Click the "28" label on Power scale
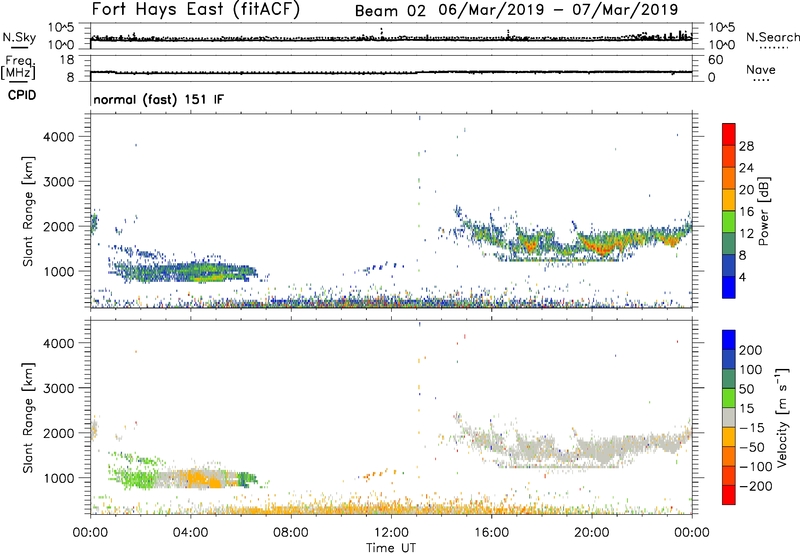The image size is (800, 554). pos(746,146)
